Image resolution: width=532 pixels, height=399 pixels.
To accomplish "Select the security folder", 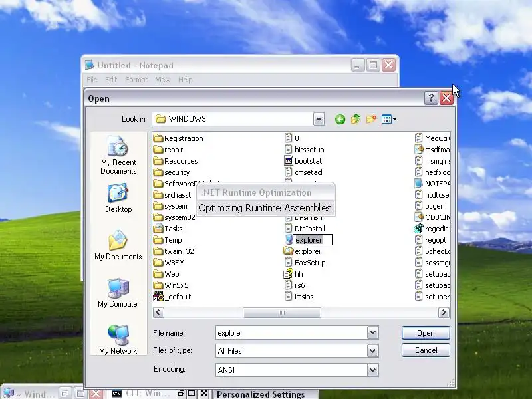I will pos(172,172).
